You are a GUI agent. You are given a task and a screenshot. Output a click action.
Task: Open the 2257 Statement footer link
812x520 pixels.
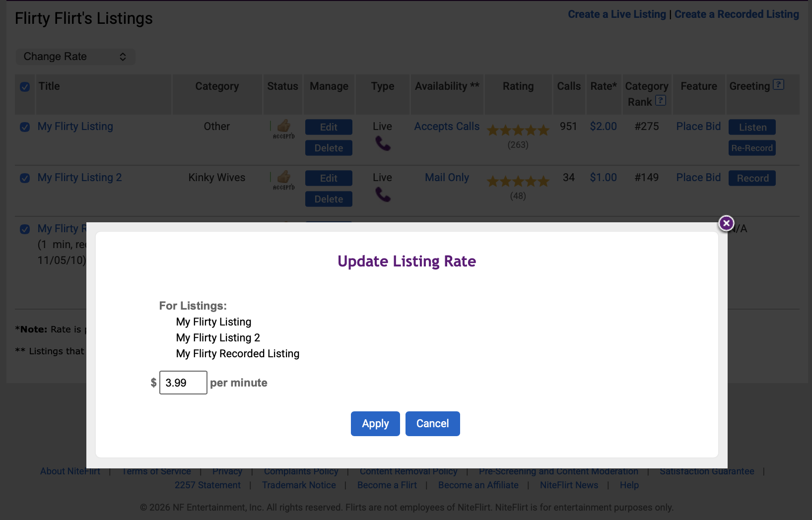point(207,485)
